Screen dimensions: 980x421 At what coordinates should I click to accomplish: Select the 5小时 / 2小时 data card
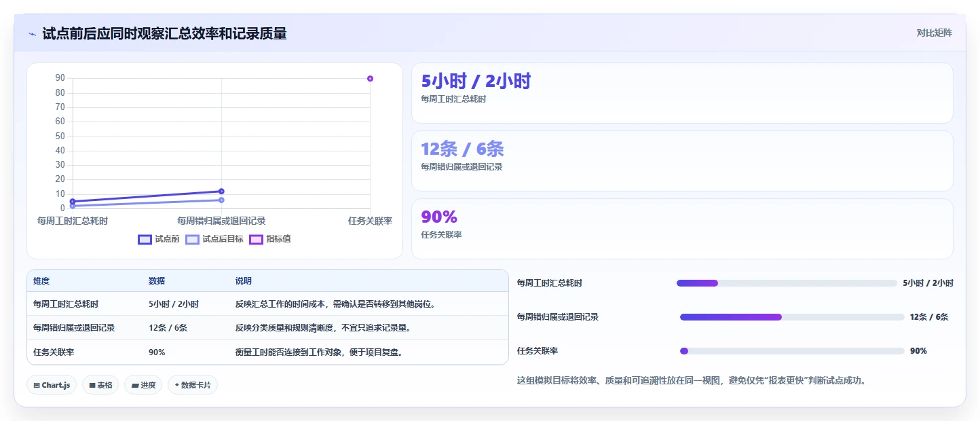tap(682, 93)
